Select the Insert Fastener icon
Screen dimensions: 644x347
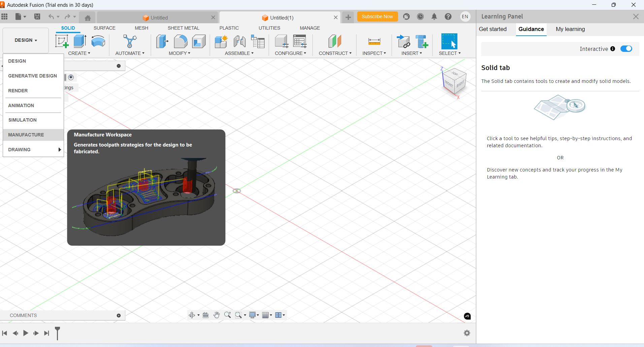[x=421, y=41]
